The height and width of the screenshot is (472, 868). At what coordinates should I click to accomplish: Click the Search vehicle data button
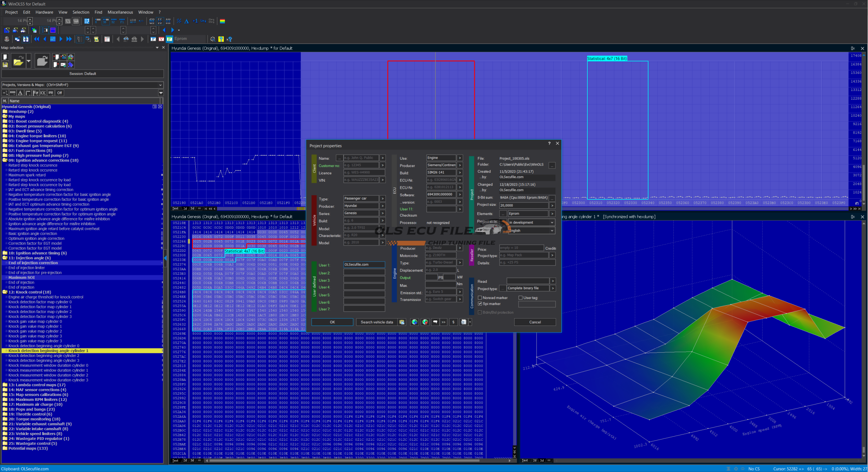point(376,322)
